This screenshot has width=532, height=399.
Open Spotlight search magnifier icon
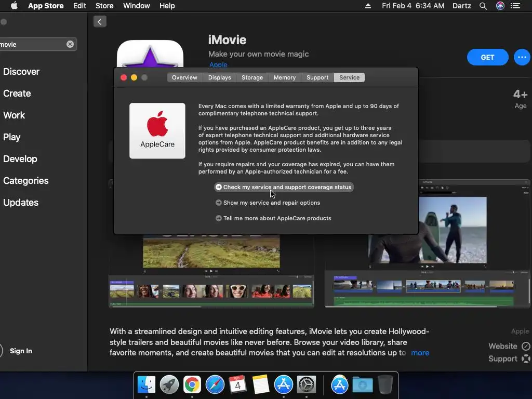pyautogui.click(x=483, y=6)
